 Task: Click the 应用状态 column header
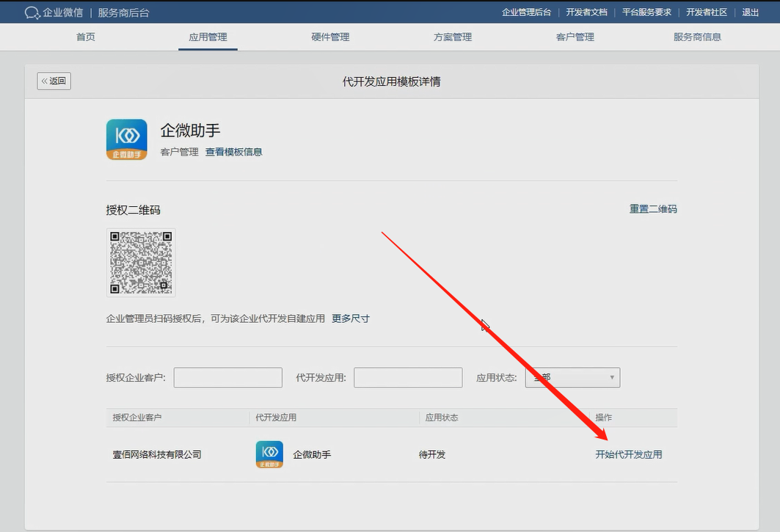[x=442, y=418]
